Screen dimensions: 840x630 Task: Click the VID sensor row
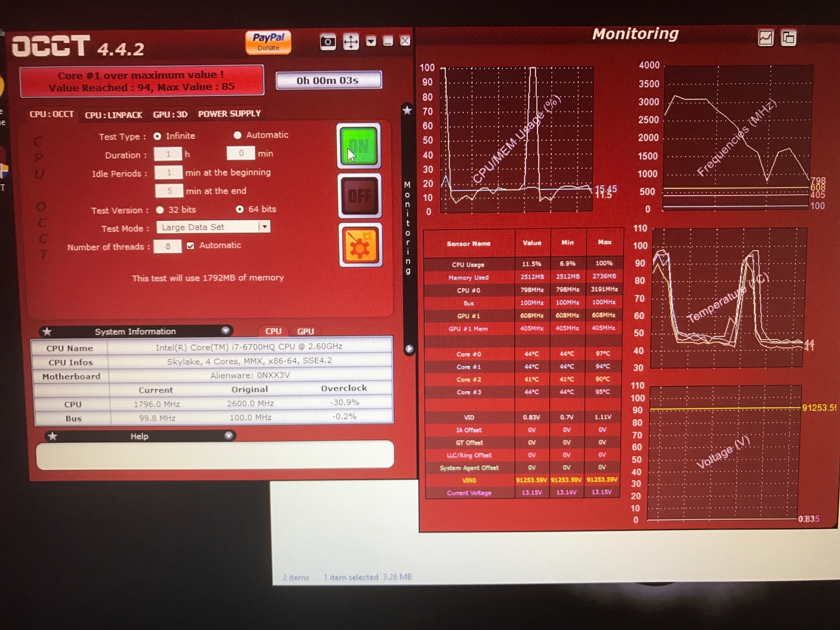tap(523, 417)
